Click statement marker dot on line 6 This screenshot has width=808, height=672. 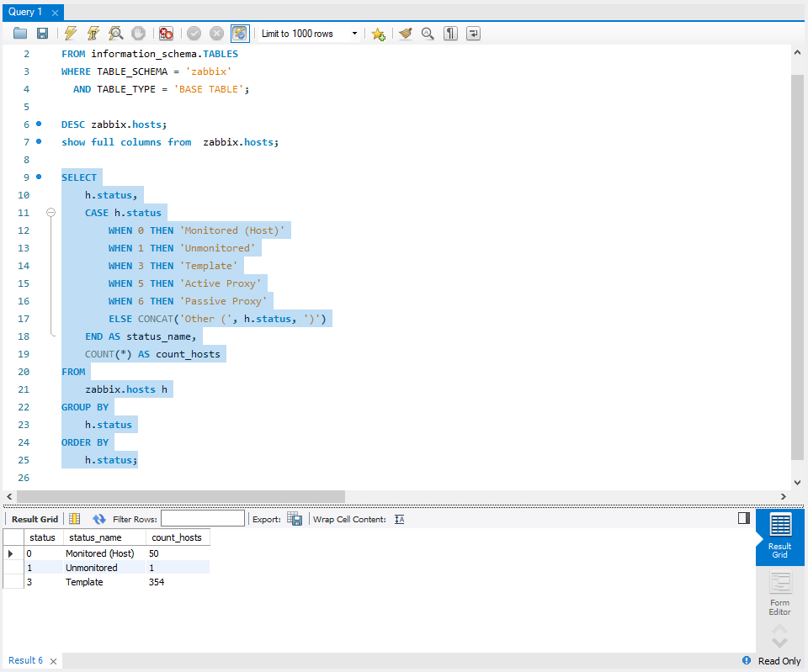coord(39,124)
